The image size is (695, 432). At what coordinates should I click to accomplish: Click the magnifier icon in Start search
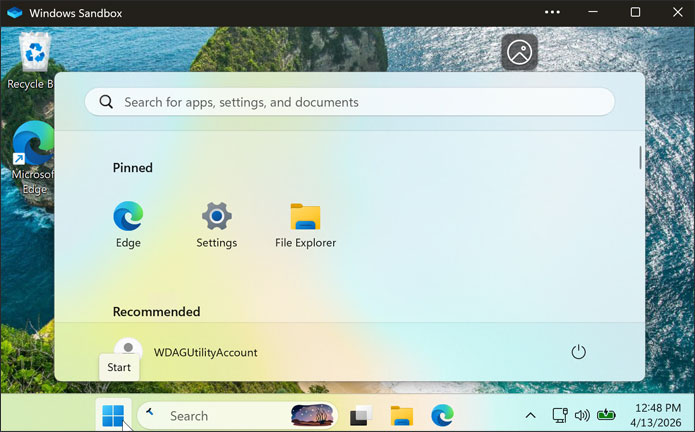point(106,102)
